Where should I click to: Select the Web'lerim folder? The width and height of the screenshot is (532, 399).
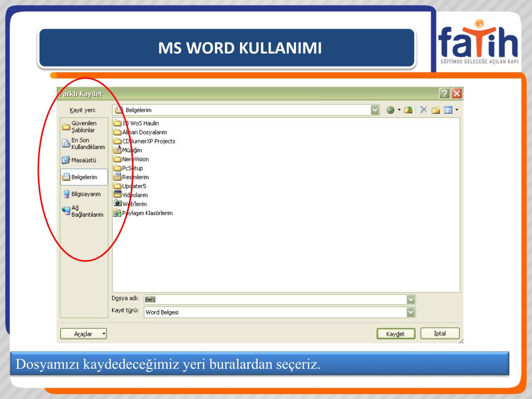click(130, 204)
